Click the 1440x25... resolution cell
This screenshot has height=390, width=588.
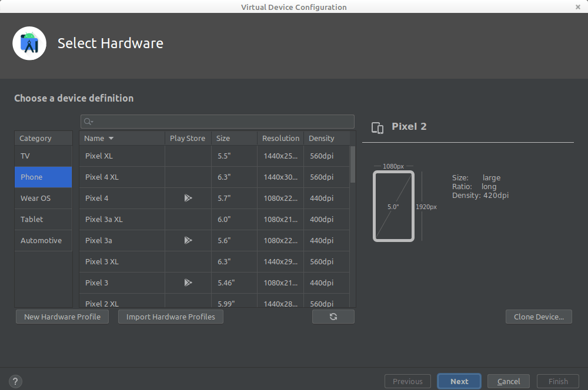coord(280,156)
